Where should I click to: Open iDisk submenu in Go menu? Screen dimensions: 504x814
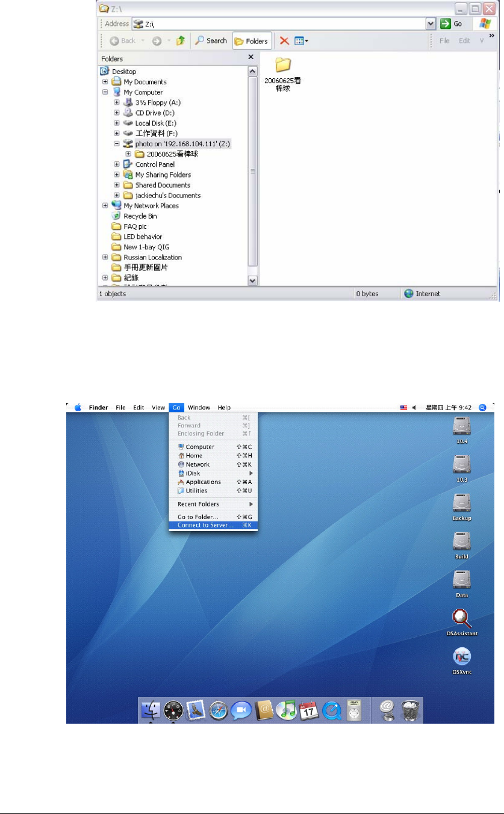point(214,473)
